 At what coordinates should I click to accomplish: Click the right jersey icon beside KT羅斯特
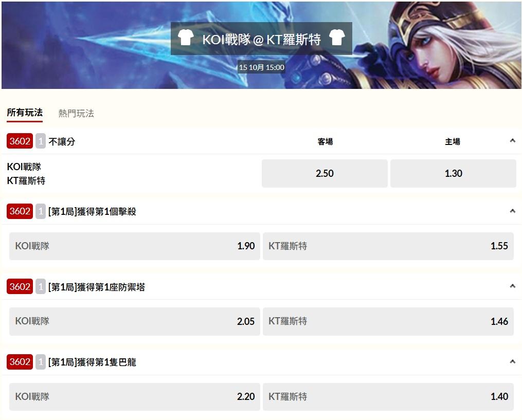tap(337, 38)
